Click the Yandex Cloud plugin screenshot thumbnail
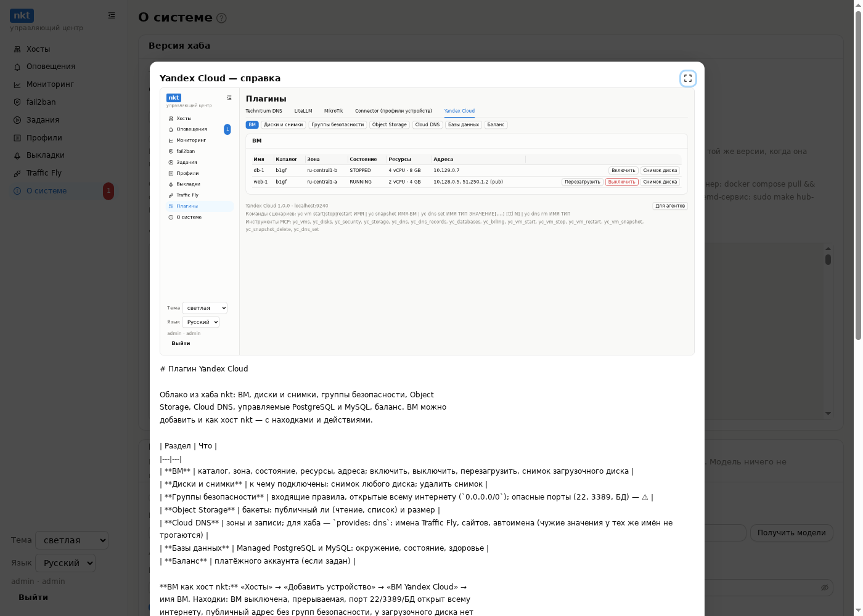Screen dimensions: 863x616 (427, 222)
